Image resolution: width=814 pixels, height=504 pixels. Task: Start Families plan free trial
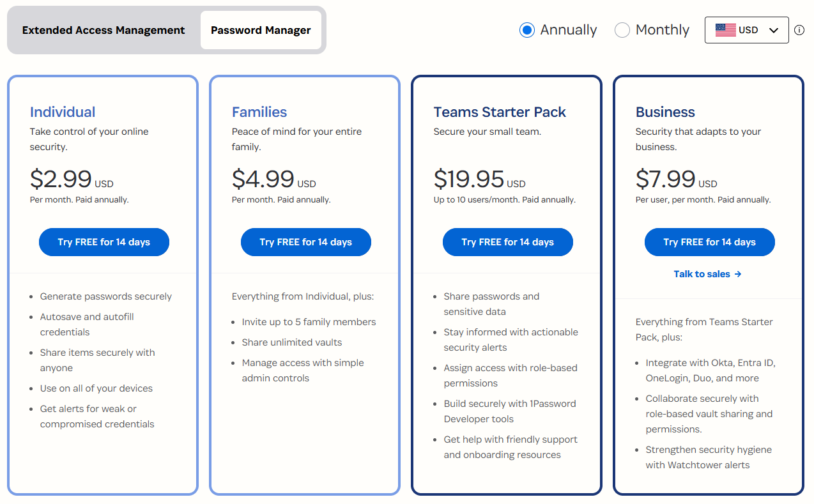[306, 242]
